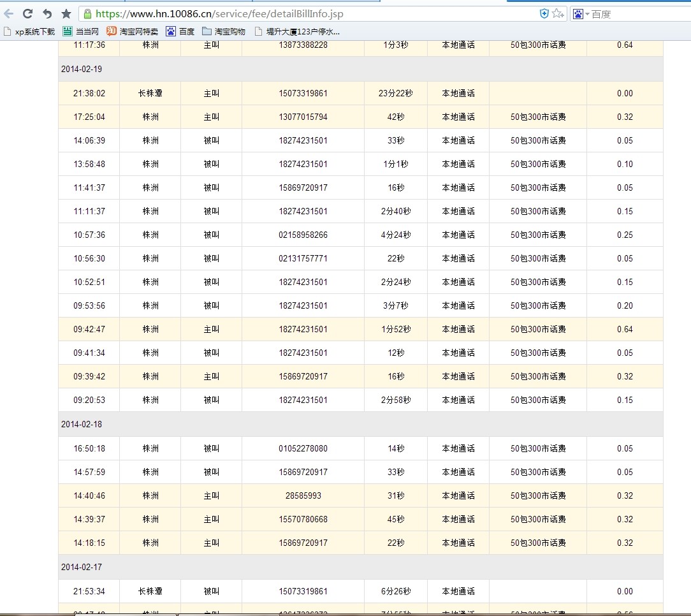Image resolution: width=691 pixels, height=616 pixels.
Task: Click the 2014-02-19 date header row
Action: point(81,69)
